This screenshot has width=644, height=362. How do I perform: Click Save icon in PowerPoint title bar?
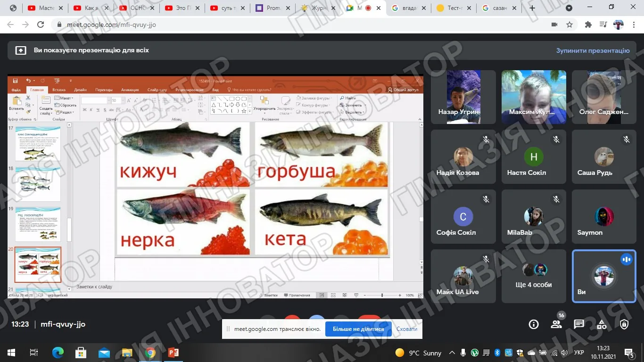point(16,81)
